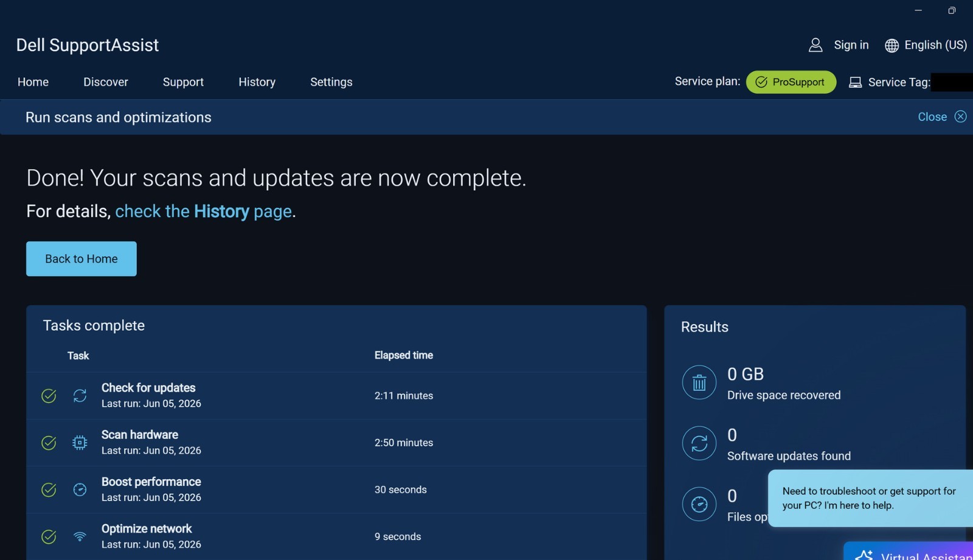Click the 0 GB drive space value
The height and width of the screenshot is (560, 973).
pyautogui.click(x=746, y=374)
